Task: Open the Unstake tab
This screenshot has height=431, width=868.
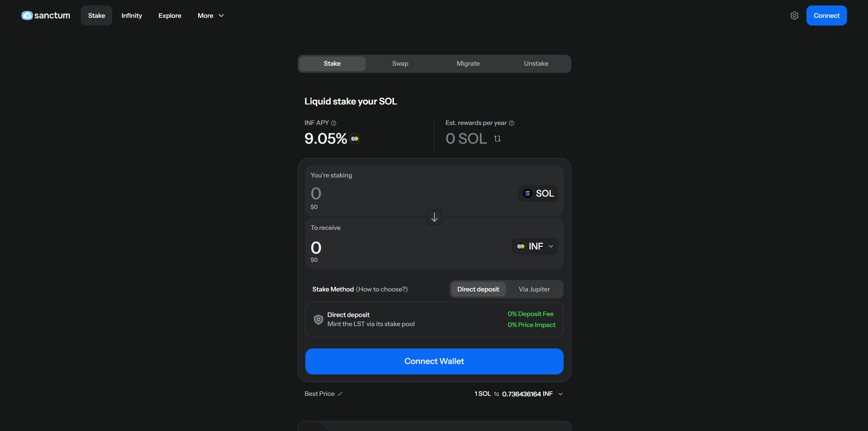Action: [x=536, y=64]
